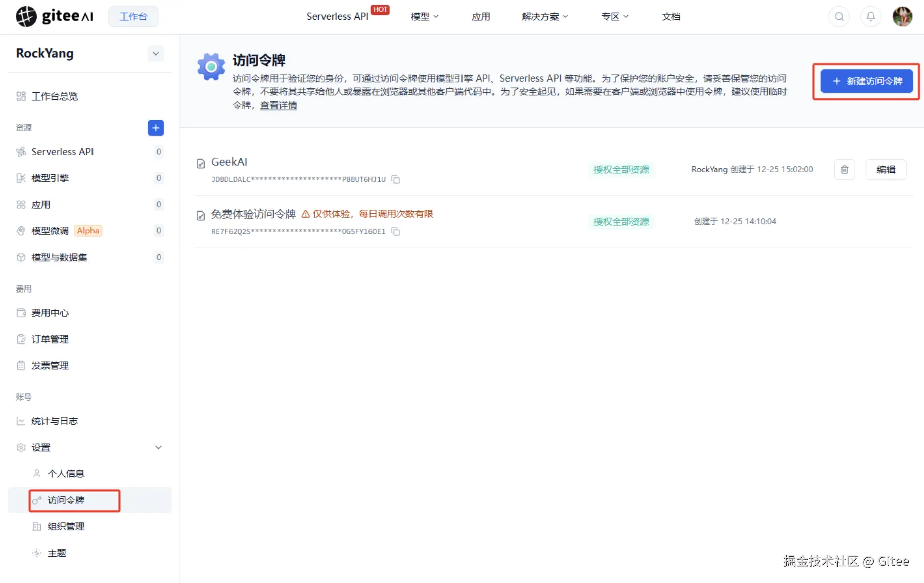924x583 pixels.
Task: Click 授权全部资源 tag on 免费体验访问令牌 row
Action: point(621,222)
